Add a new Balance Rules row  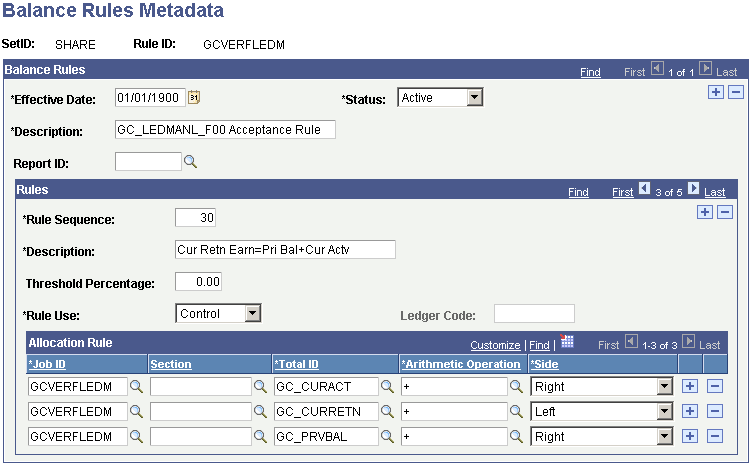coord(716,92)
